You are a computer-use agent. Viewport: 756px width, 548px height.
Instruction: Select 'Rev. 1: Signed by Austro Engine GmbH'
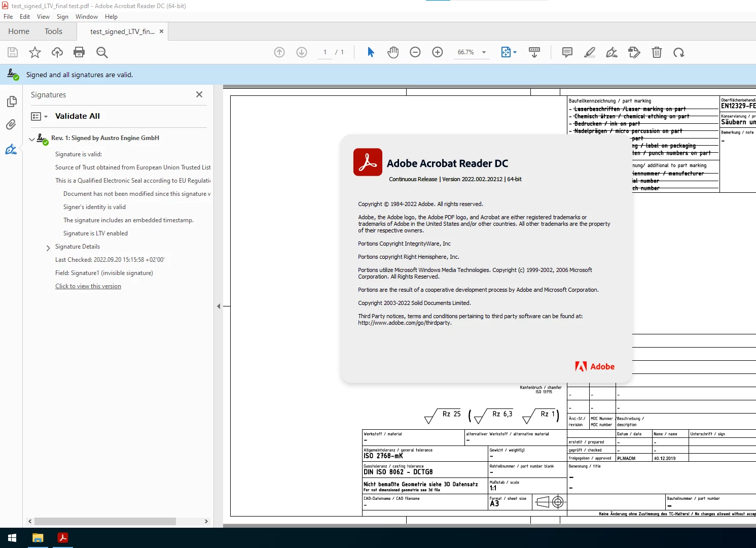[x=105, y=138]
